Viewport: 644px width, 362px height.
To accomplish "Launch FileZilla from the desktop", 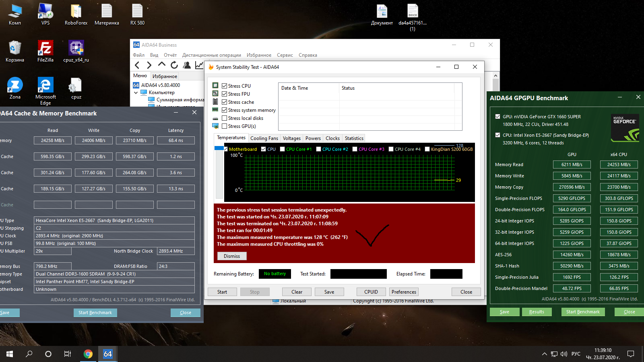I will pyautogui.click(x=45, y=51).
